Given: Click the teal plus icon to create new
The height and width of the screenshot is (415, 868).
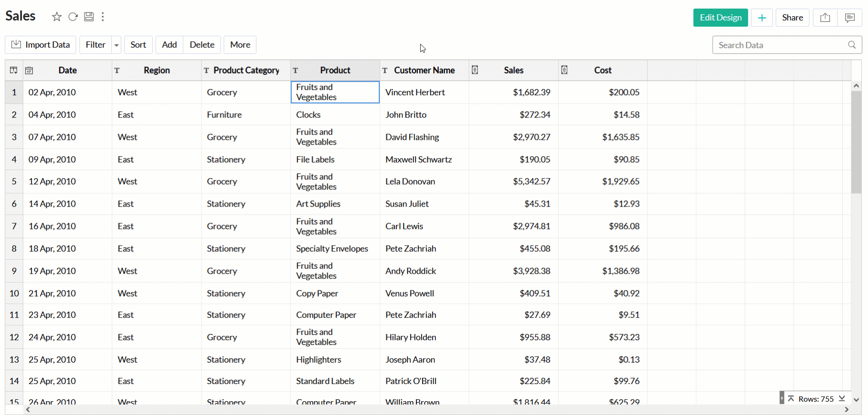Looking at the screenshot, I should (x=762, y=18).
